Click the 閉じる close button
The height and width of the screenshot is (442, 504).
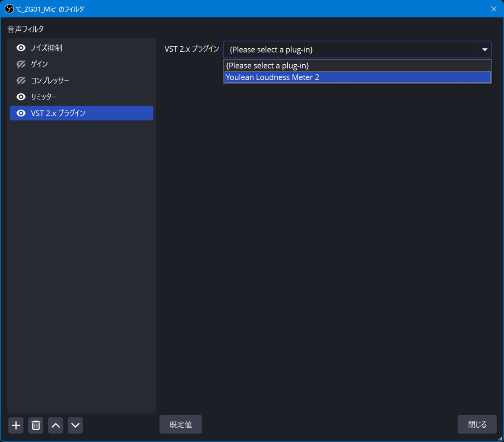coord(477,424)
